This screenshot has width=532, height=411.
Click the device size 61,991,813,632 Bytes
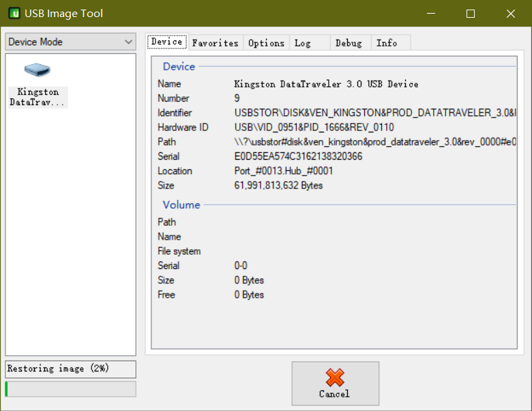278,186
